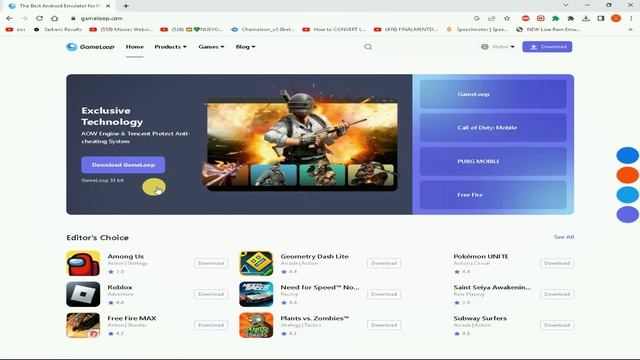Open browser downloads icon

[586, 18]
